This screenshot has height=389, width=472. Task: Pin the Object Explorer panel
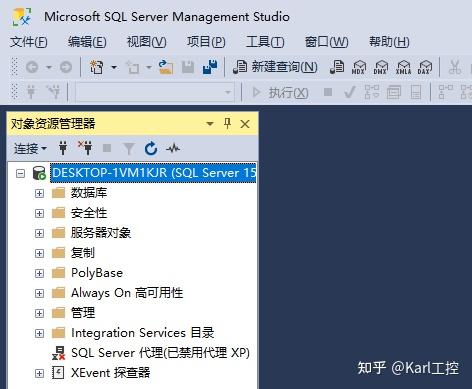coord(227,124)
